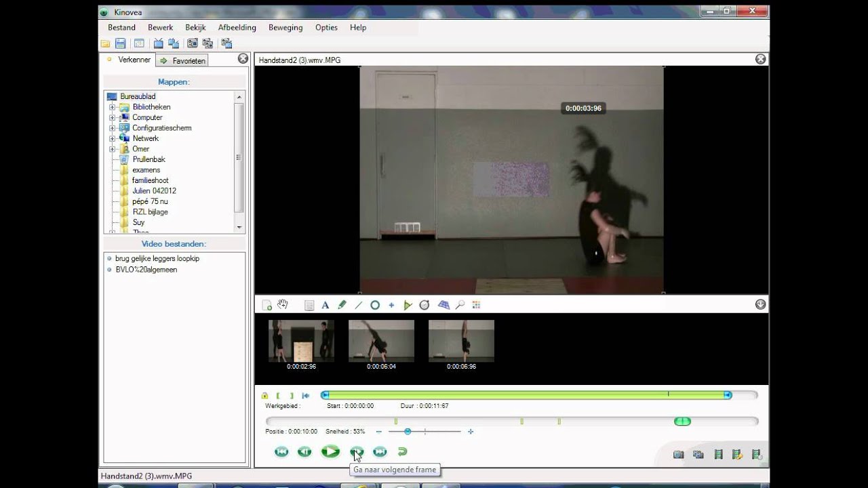Choose the pencil drawing tool
868x488 pixels.
(x=342, y=305)
